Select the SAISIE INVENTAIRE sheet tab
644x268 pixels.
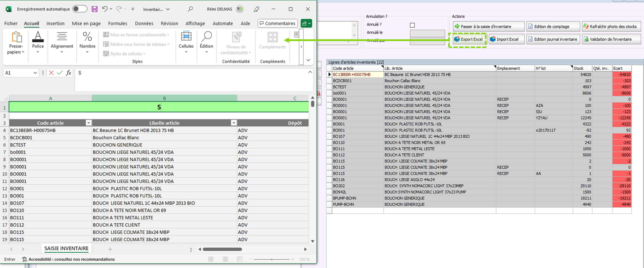(66, 249)
